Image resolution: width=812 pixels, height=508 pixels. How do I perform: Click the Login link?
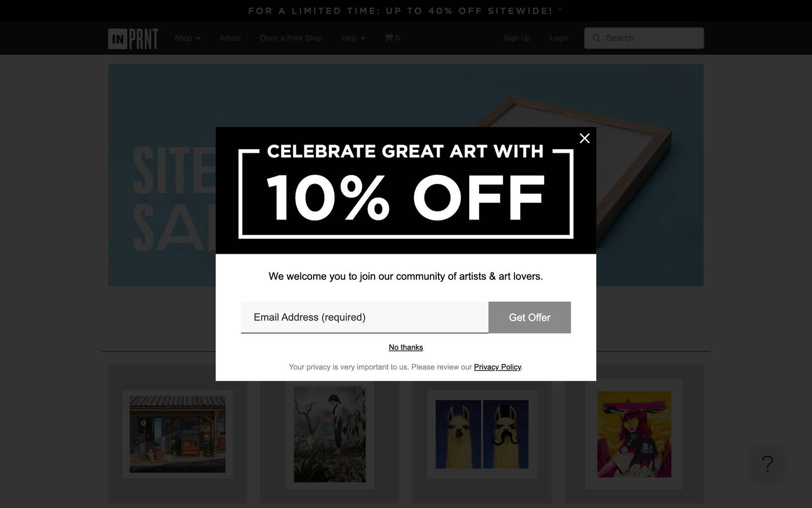[559, 38]
